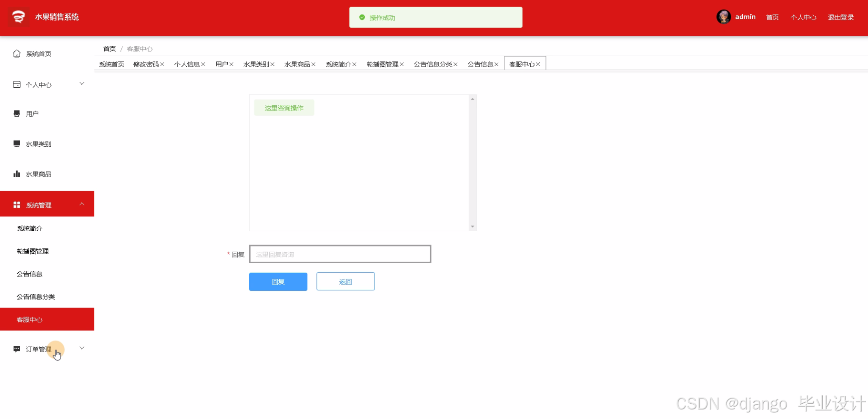Click the home icon beside 系统首页
This screenshot has height=419, width=868.
tap(17, 53)
